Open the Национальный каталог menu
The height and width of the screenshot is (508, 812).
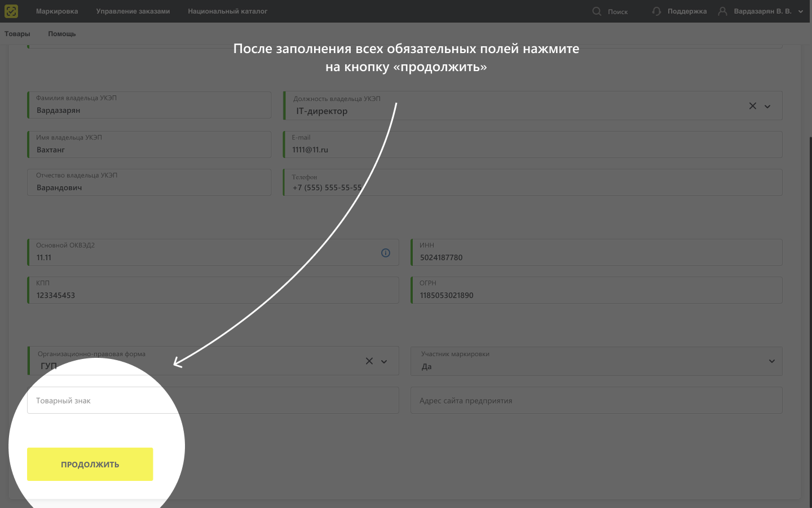click(x=228, y=11)
